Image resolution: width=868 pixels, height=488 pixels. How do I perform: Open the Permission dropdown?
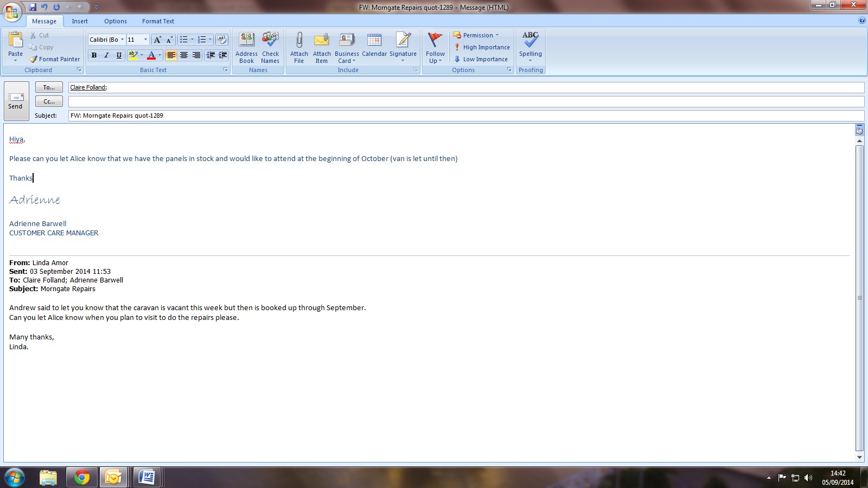[476, 35]
